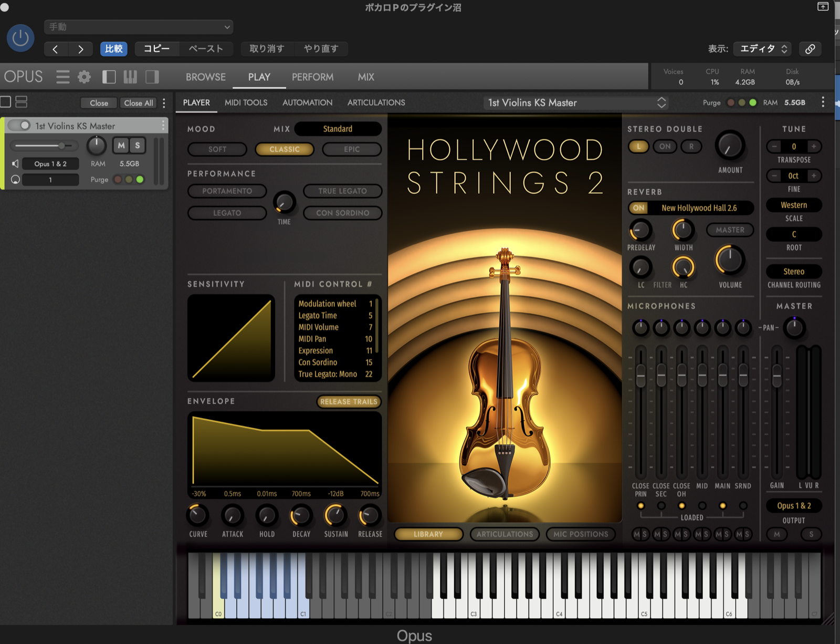Toggle reverb ON button
The image size is (840, 644).
(638, 208)
